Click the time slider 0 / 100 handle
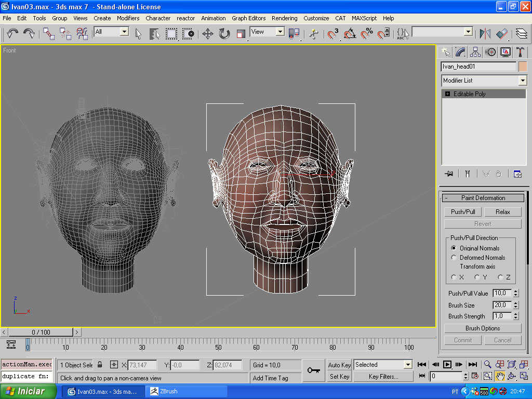The height and width of the screenshot is (399, 532). click(x=41, y=332)
